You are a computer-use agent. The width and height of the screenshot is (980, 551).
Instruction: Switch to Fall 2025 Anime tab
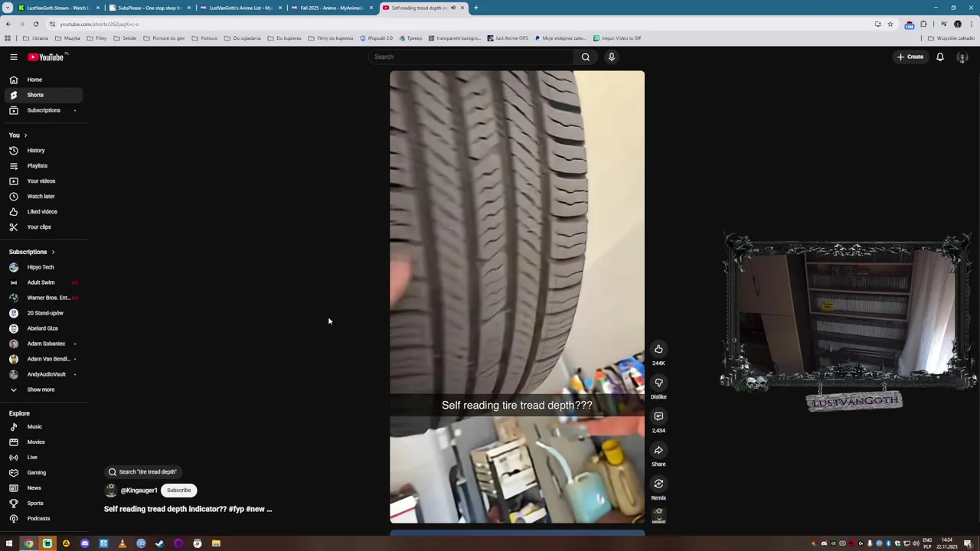[x=332, y=8]
